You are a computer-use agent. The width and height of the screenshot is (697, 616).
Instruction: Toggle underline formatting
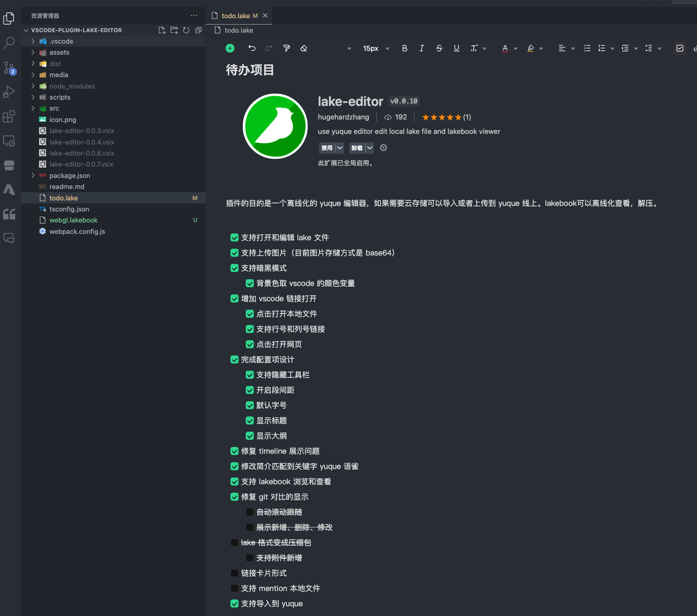pyautogui.click(x=456, y=48)
